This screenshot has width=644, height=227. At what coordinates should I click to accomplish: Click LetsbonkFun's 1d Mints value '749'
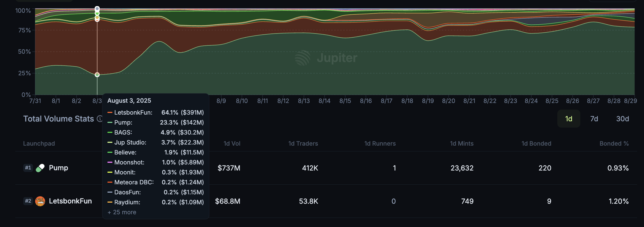467,201
